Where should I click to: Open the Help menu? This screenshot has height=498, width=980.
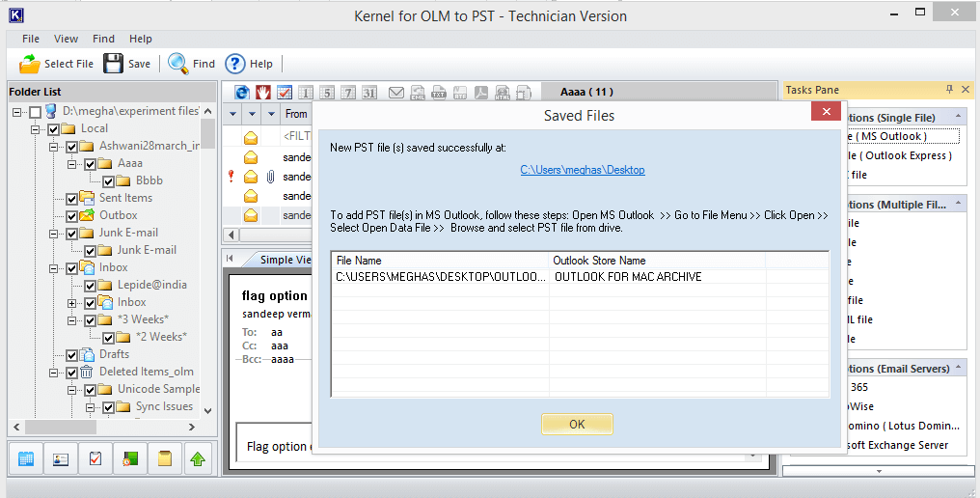click(x=140, y=39)
